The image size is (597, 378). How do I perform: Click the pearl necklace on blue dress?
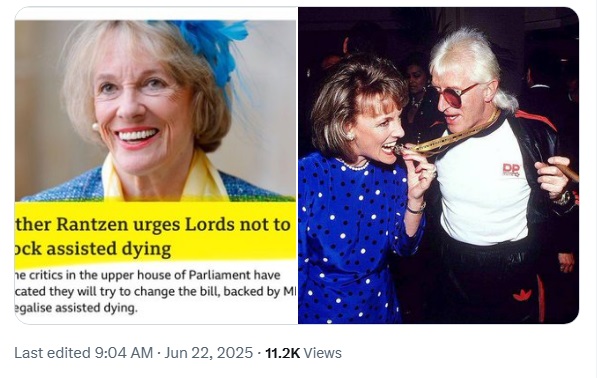tap(353, 164)
